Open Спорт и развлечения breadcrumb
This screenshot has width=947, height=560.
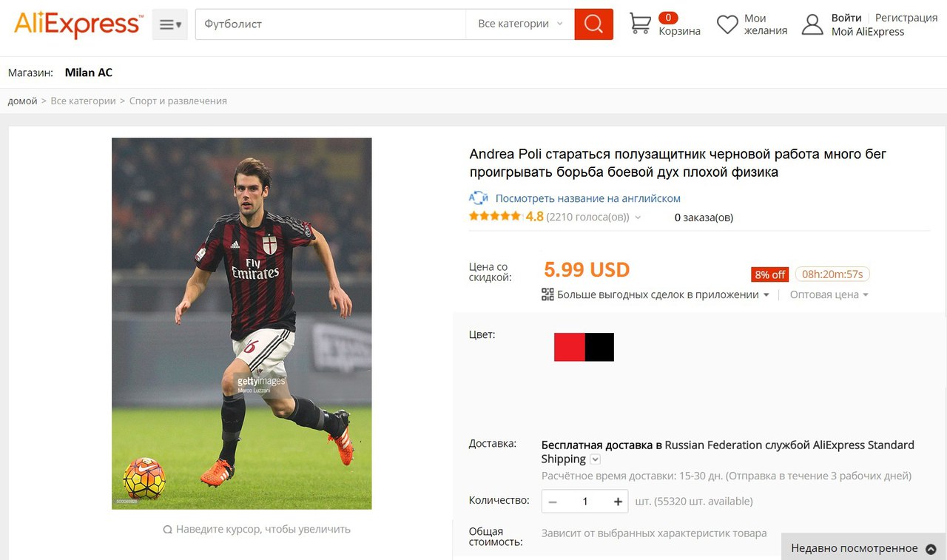point(178,101)
